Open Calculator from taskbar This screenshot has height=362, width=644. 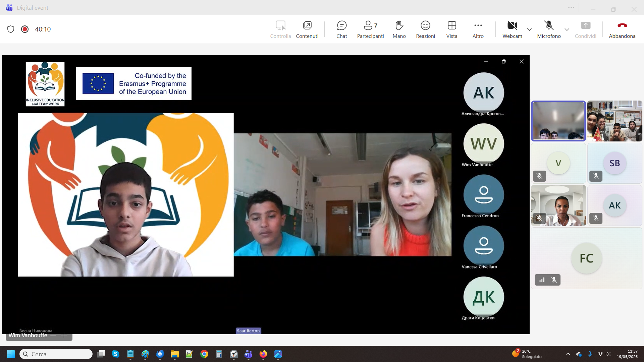[219, 354]
